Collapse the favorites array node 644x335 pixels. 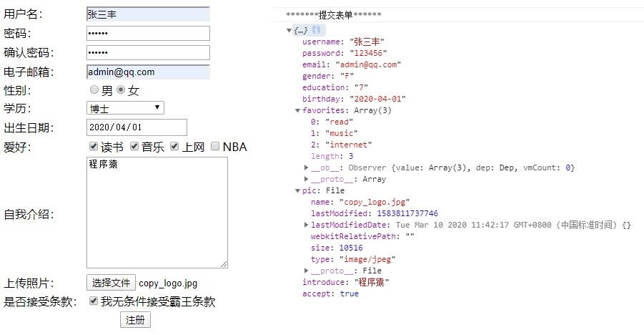pyautogui.click(x=297, y=111)
